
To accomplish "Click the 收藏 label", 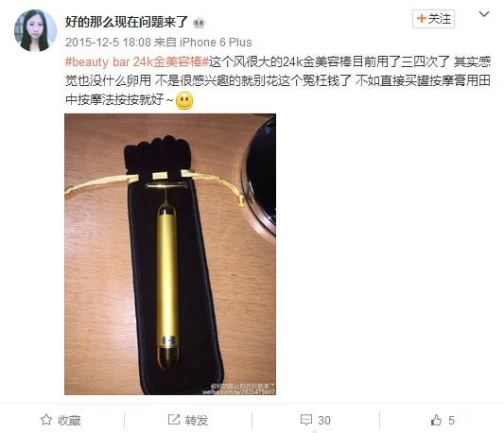I will tap(69, 420).
